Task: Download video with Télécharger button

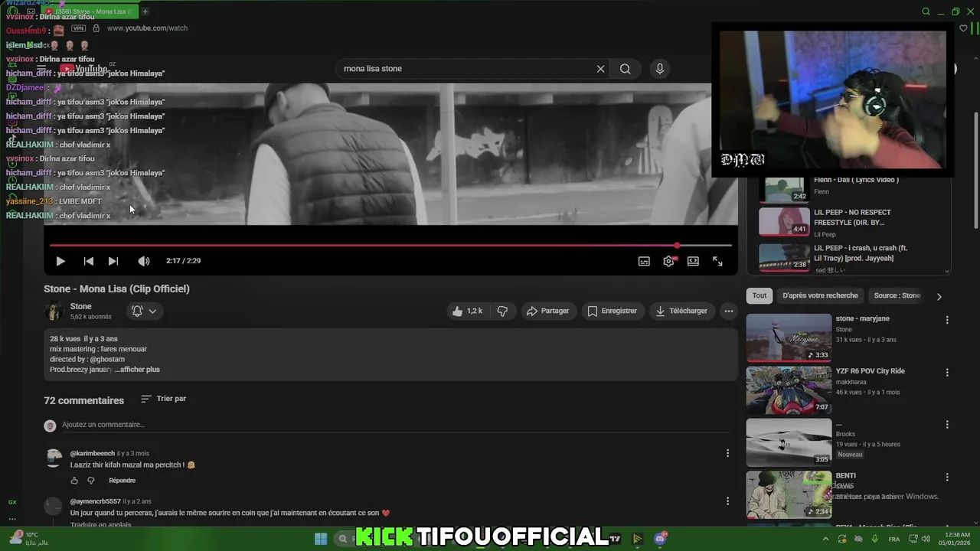Action: pyautogui.click(x=681, y=311)
